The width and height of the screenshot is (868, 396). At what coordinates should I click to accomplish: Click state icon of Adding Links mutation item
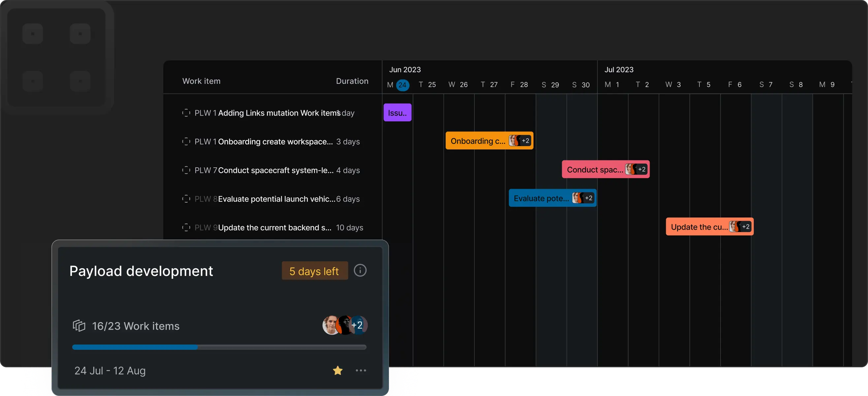tap(186, 113)
